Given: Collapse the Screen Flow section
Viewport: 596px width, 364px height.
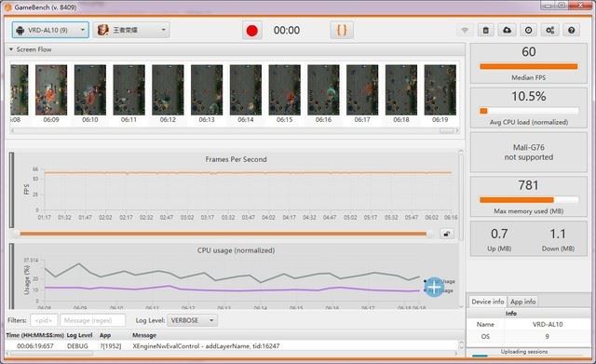Looking at the screenshot, I should click(x=11, y=49).
